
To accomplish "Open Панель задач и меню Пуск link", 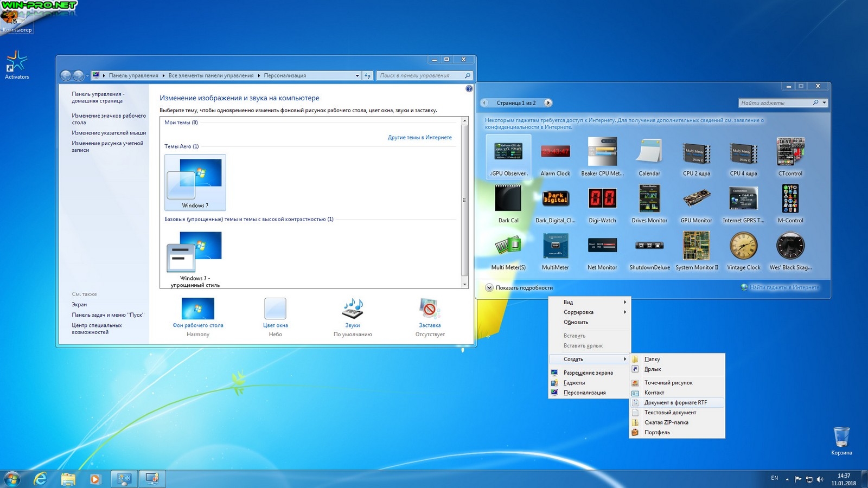I will coord(108,314).
